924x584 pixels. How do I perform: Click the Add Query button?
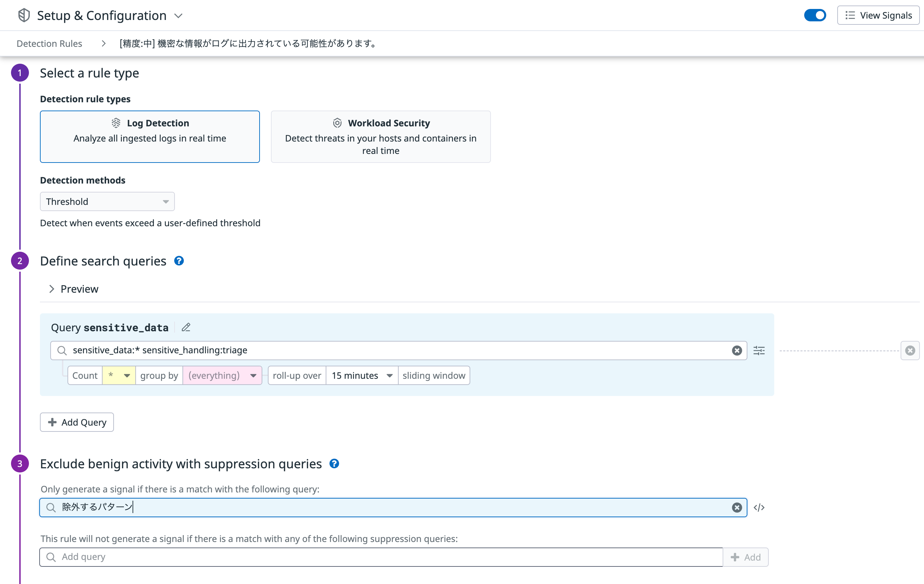tap(77, 422)
